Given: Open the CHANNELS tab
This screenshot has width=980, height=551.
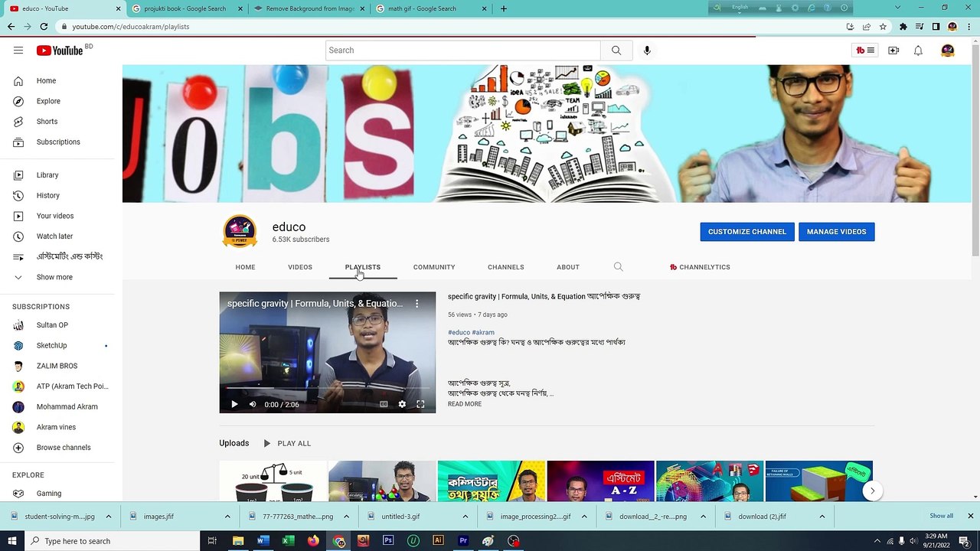Looking at the screenshot, I should tap(506, 267).
